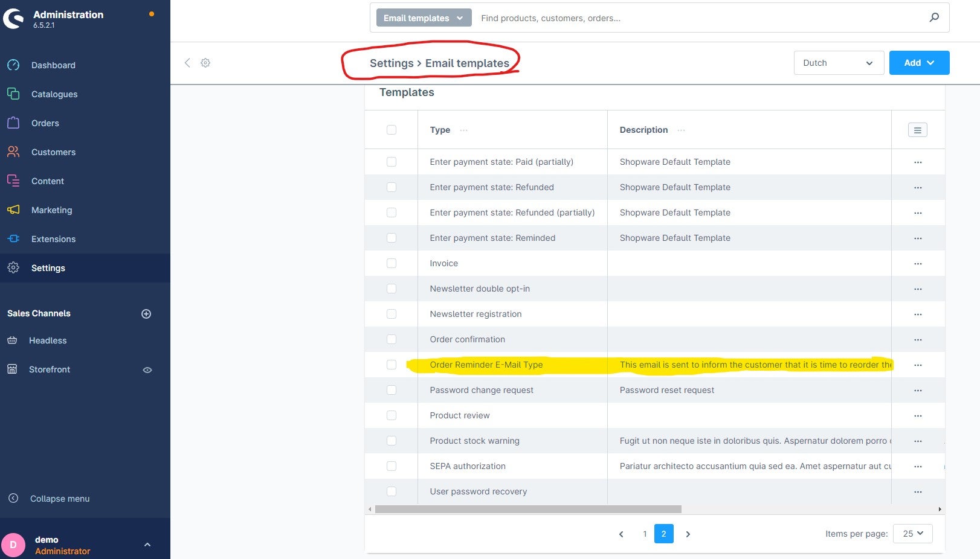Image resolution: width=980 pixels, height=559 pixels.
Task: Click the Settings gear icon in sidebar
Action: click(13, 268)
